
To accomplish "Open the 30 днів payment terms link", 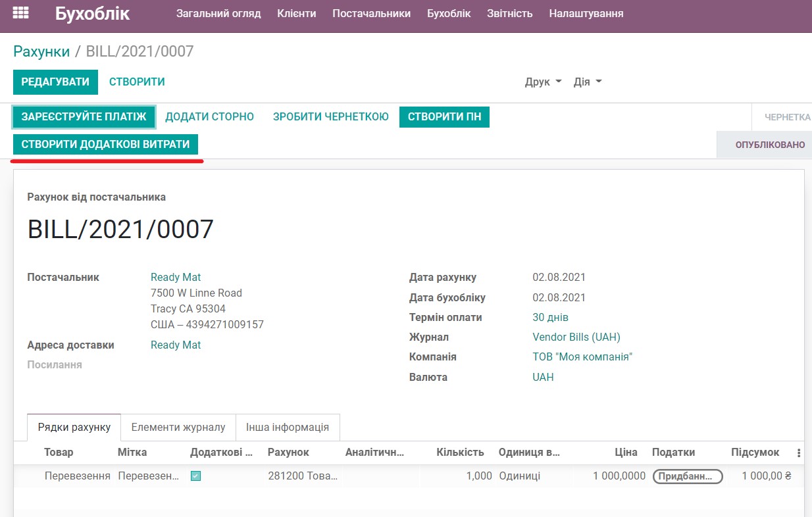I will click(551, 317).
